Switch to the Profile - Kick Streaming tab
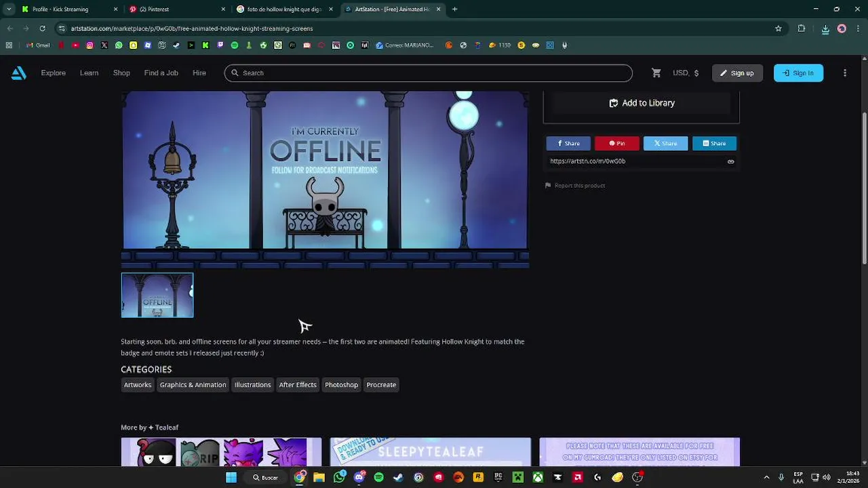Viewport: 868px width, 488px height. [x=68, y=9]
